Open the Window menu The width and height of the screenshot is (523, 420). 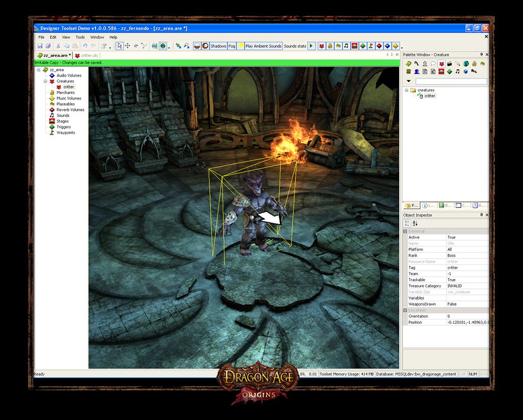point(97,37)
